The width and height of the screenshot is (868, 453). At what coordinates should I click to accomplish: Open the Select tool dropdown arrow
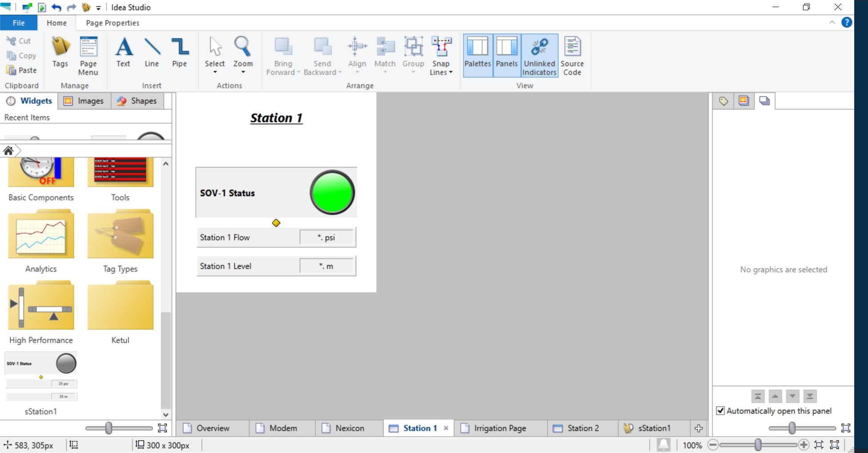tap(215, 72)
